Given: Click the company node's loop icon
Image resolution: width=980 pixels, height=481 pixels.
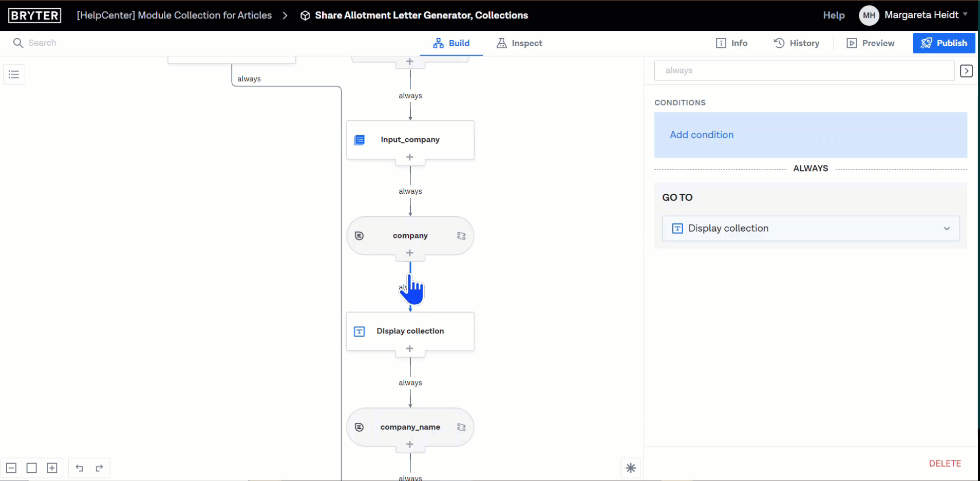Looking at the screenshot, I should click(x=461, y=235).
